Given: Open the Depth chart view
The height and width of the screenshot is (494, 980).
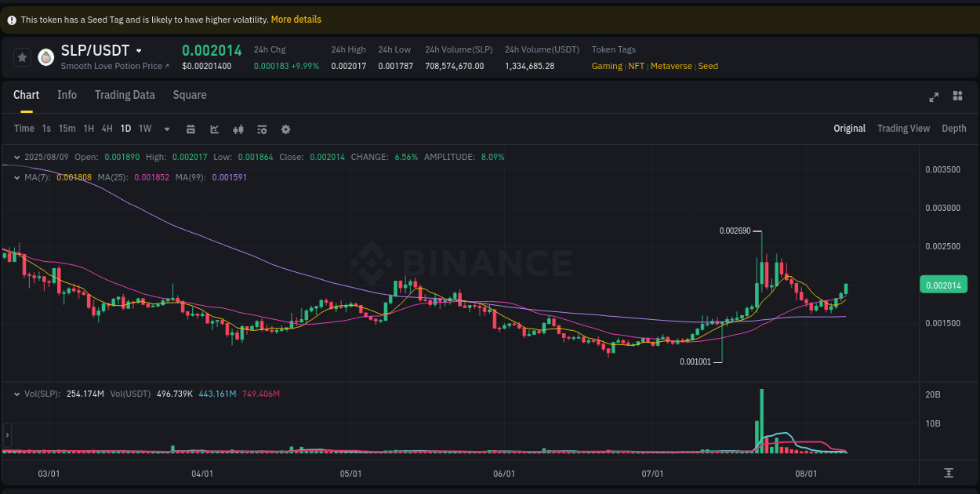Looking at the screenshot, I should click(954, 128).
